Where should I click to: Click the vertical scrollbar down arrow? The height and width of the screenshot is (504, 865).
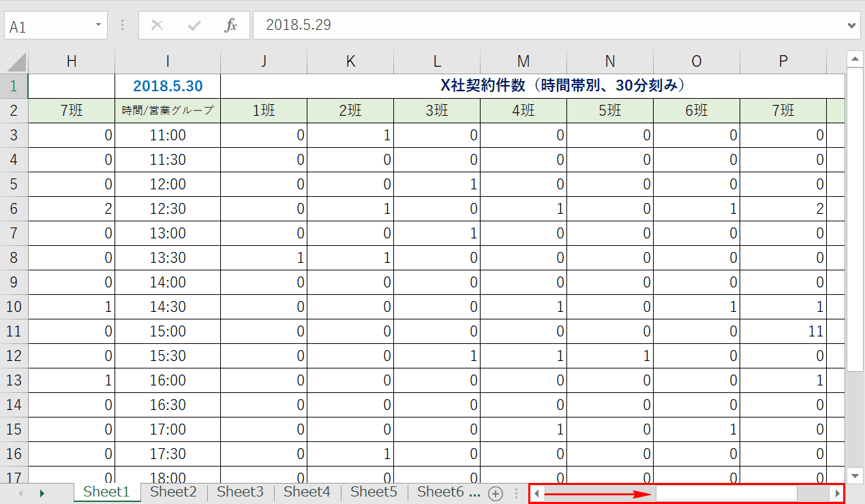coord(855,475)
